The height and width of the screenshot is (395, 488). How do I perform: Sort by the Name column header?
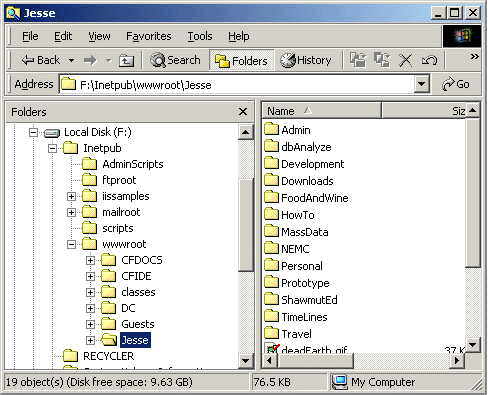322,111
